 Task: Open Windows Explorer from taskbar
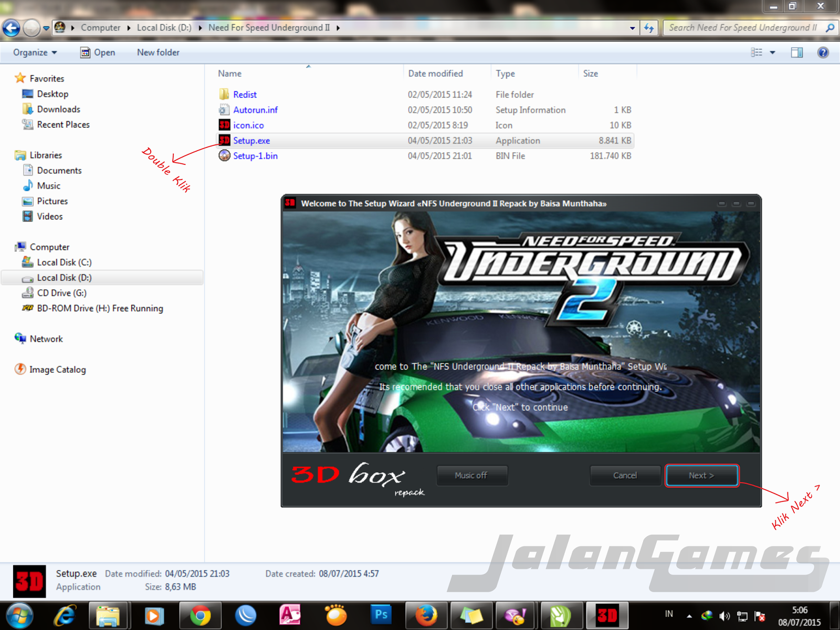pos(108,616)
